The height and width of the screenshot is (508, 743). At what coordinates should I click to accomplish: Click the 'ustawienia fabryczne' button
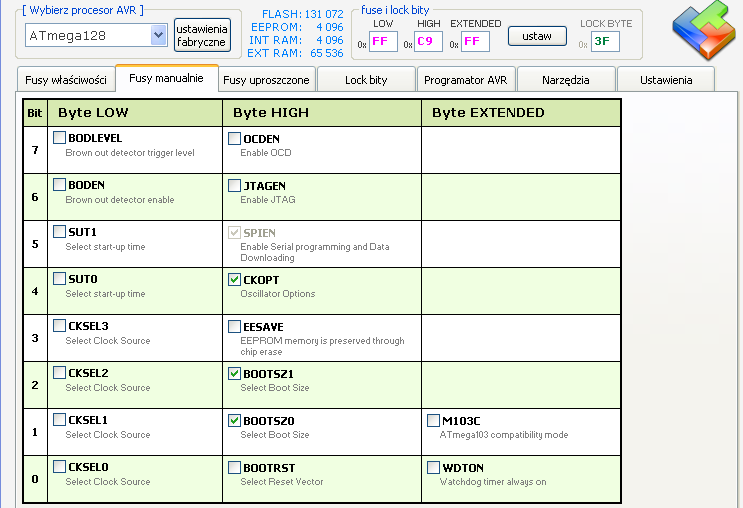202,35
